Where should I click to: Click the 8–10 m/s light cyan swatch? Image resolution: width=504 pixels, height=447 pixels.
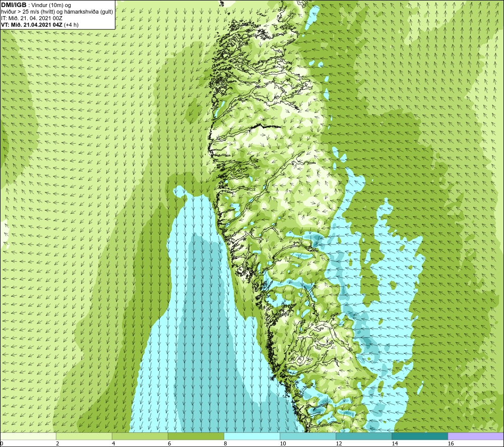(252, 436)
